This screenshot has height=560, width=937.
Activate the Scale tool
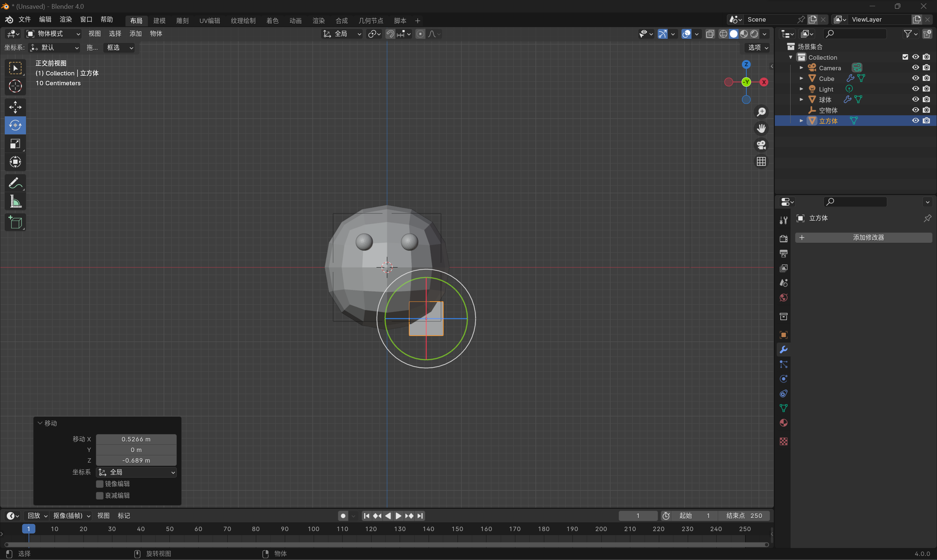[x=15, y=144]
